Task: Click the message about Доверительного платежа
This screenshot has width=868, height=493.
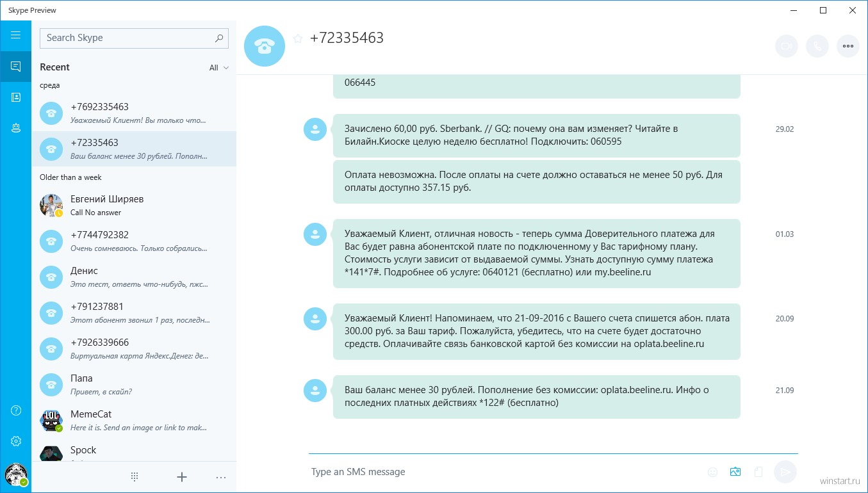Action: (537, 254)
